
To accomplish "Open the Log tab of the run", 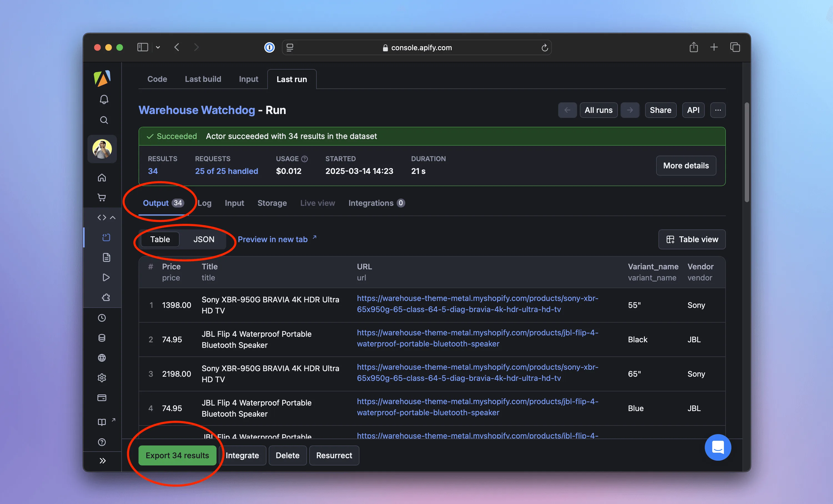I will 205,203.
